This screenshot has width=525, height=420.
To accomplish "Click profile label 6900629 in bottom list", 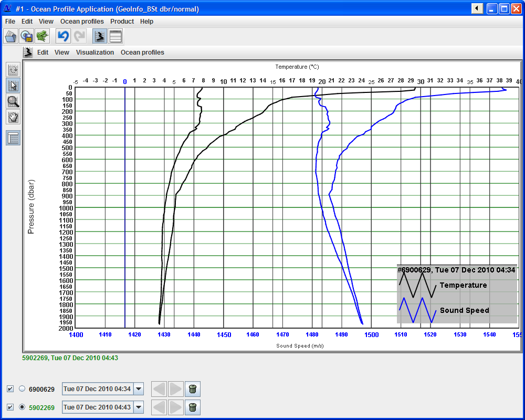I will coord(42,389).
